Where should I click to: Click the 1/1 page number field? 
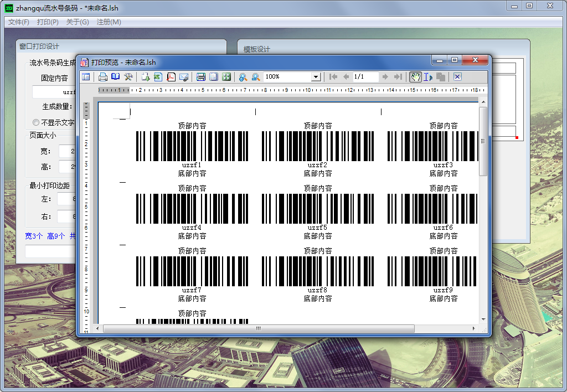365,76
